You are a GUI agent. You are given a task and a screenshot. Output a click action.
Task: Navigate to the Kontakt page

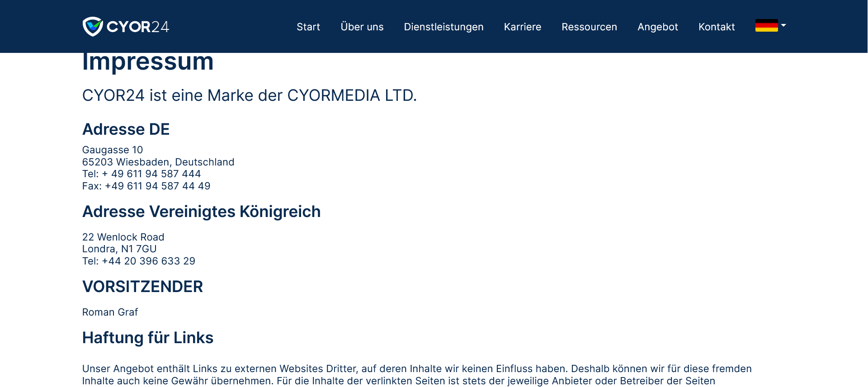point(716,27)
